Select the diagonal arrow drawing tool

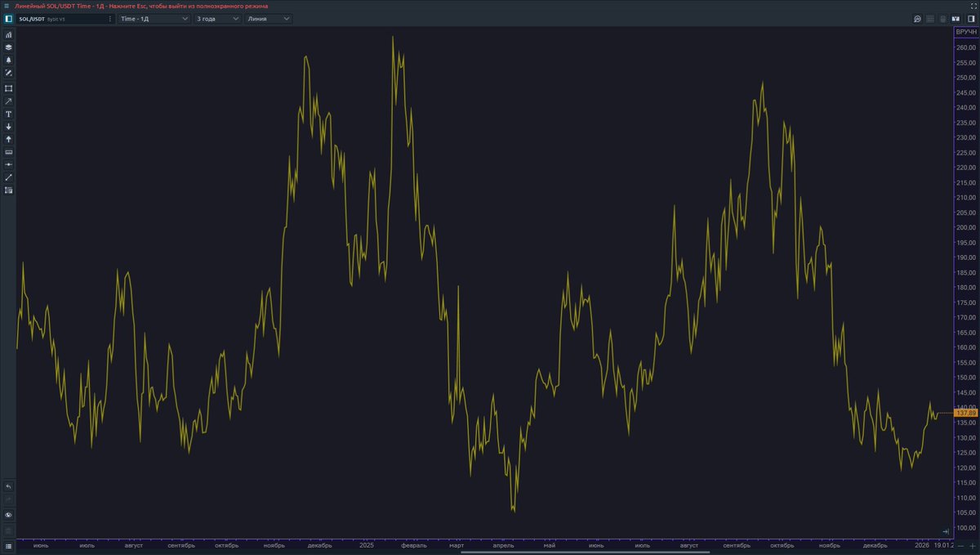[x=9, y=101]
